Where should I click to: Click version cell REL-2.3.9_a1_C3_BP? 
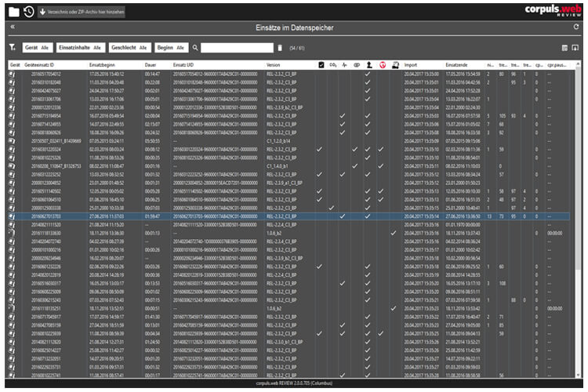pyautogui.click(x=285, y=183)
